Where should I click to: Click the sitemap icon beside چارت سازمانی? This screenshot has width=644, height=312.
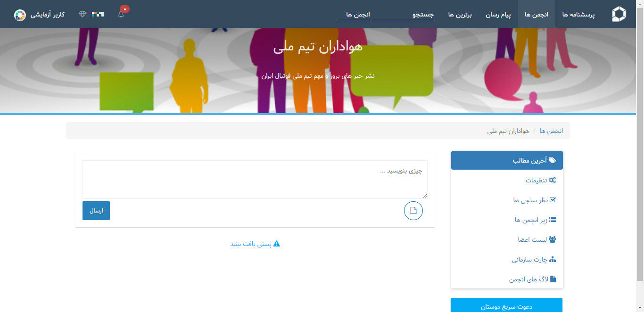(x=553, y=260)
